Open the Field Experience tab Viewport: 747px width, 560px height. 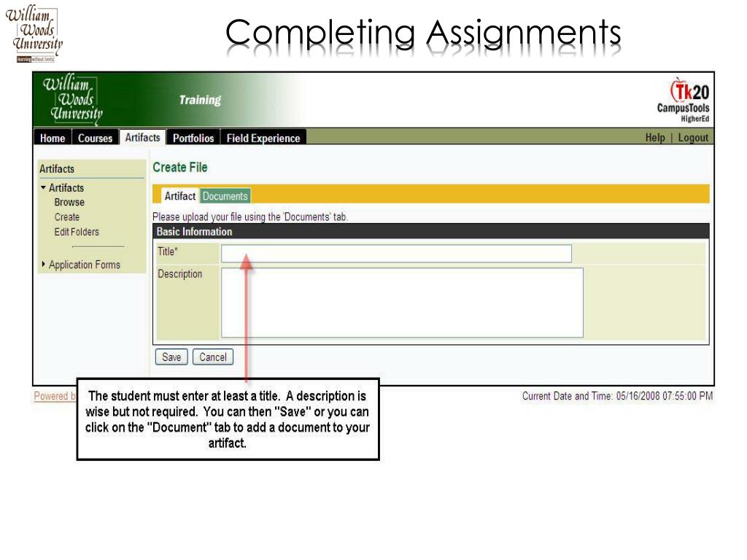pyautogui.click(x=263, y=138)
